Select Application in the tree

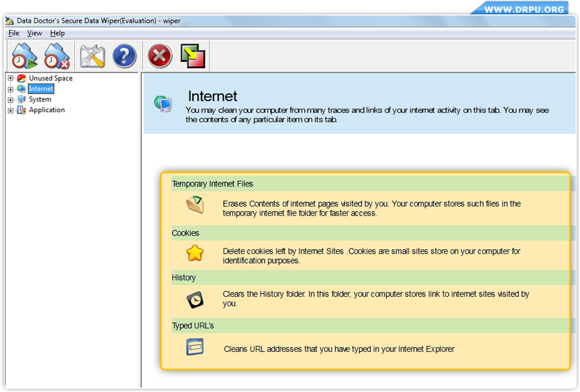[47, 109]
